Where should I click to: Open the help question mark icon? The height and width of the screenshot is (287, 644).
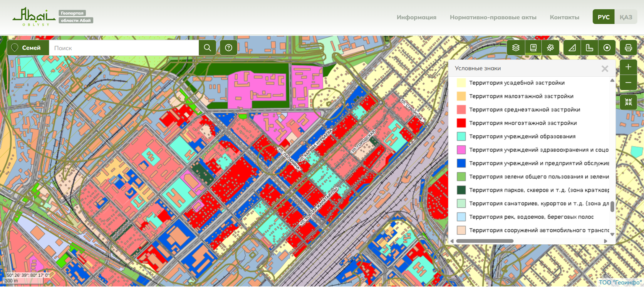click(229, 48)
